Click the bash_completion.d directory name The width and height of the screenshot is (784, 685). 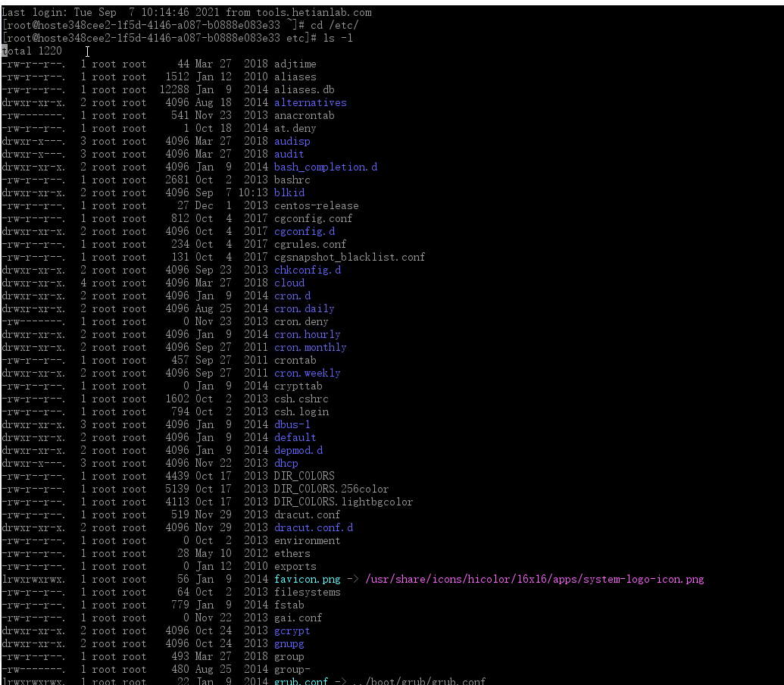pos(325,167)
